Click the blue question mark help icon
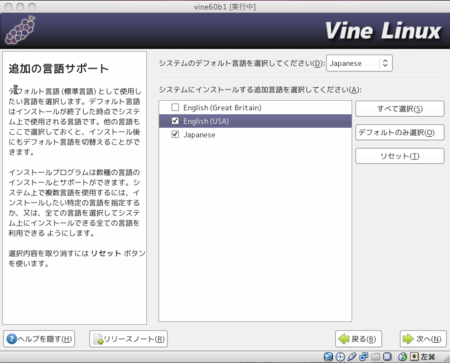Image resolution: width=450 pixels, height=363 pixels. (12, 339)
